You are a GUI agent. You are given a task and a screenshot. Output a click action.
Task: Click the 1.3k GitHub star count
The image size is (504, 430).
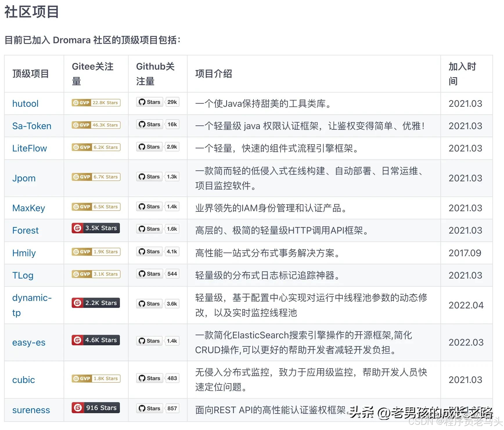[172, 177]
